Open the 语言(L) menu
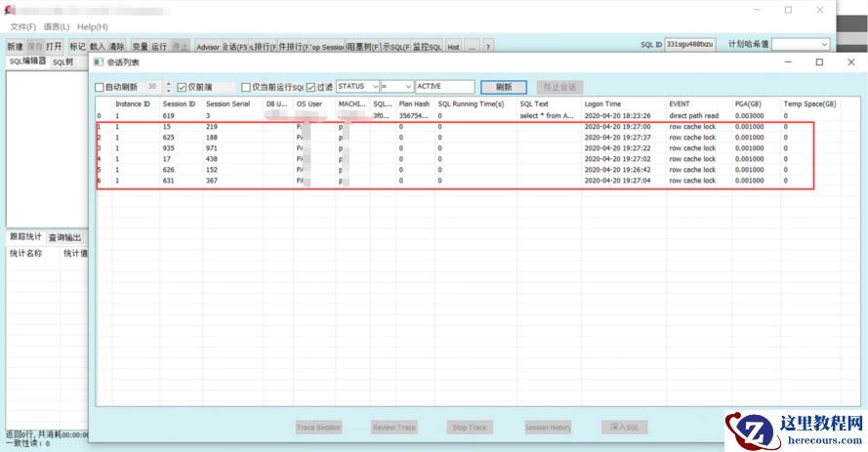The image size is (868, 452). click(57, 26)
